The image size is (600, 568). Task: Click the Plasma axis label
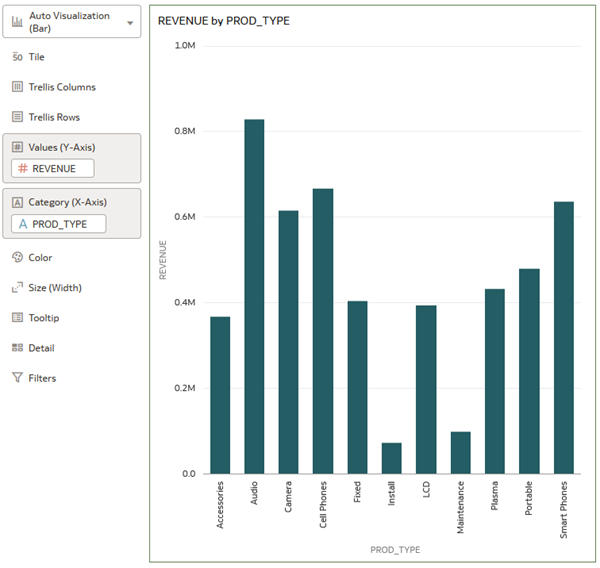tap(494, 495)
